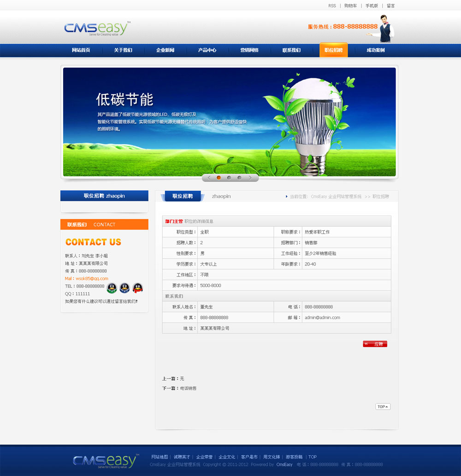Open the 购物车 shopping cart link
This screenshot has height=476, width=461.
pyautogui.click(x=350, y=6)
